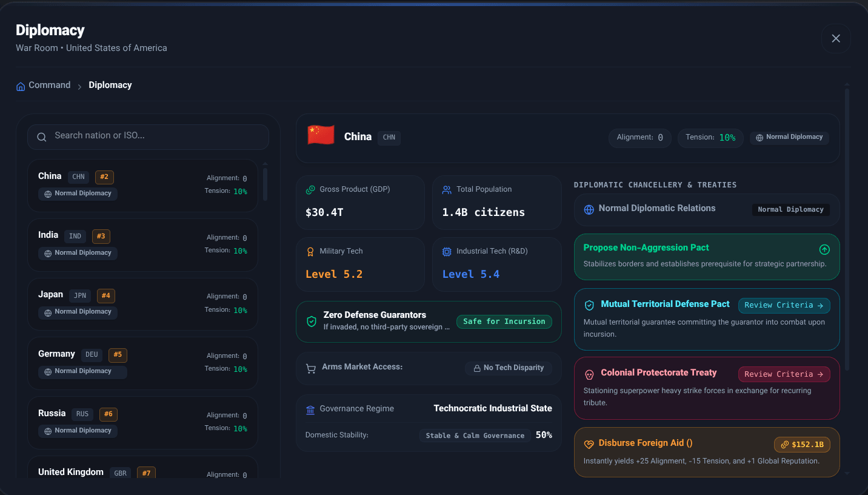
Task: Select United Kingdom in the nation list
Action: [142, 467]
